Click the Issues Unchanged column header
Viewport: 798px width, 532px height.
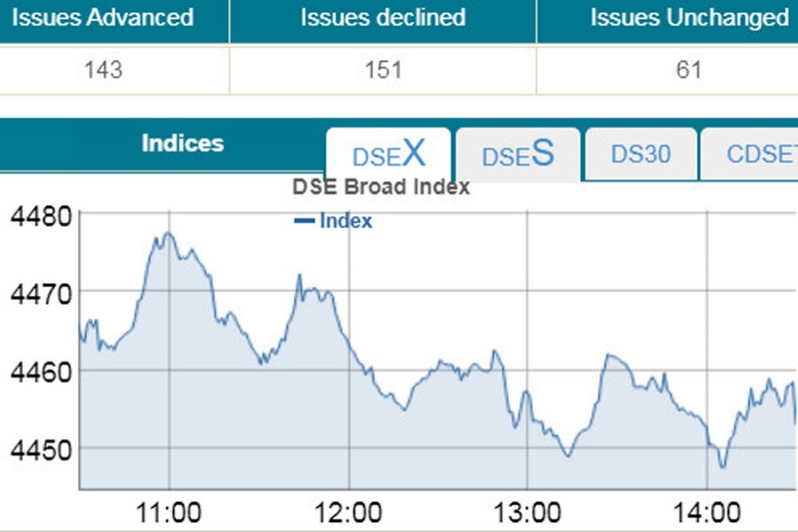tap(687, 17)
